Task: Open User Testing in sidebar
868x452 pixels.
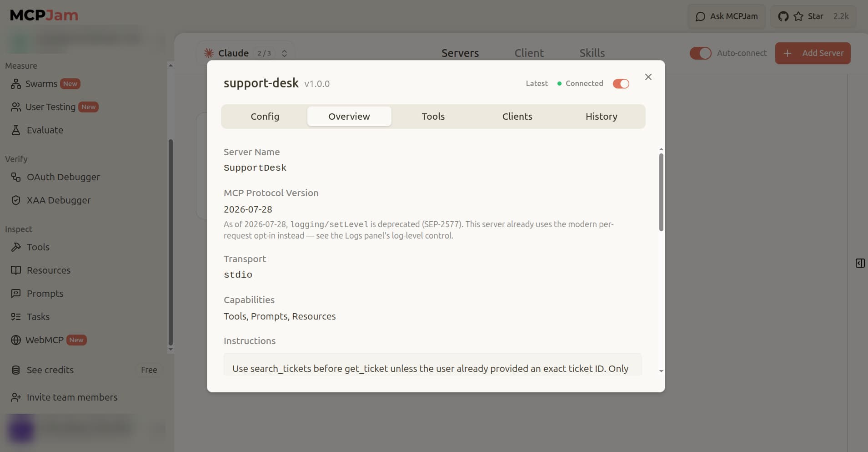Action: pos(55,107)
